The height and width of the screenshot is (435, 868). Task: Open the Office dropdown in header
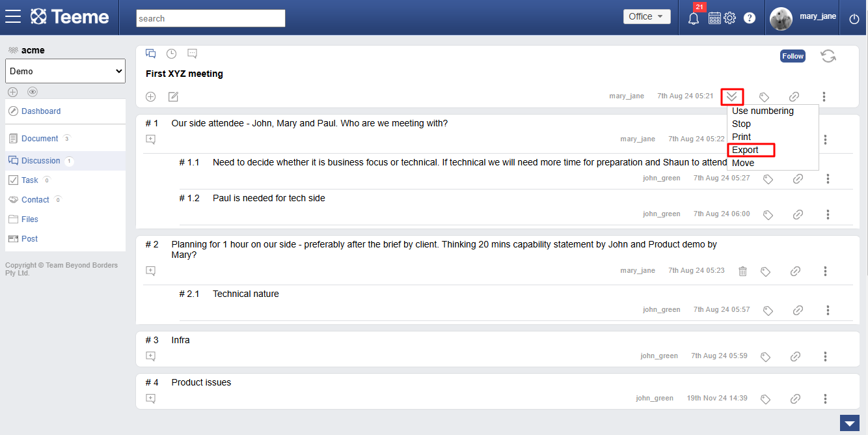646,17
